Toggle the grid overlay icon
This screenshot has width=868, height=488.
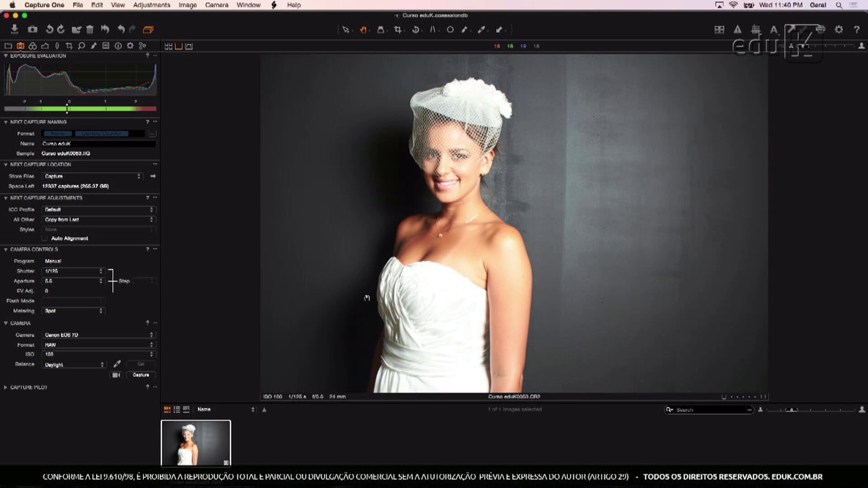click(x=755, y=30)
